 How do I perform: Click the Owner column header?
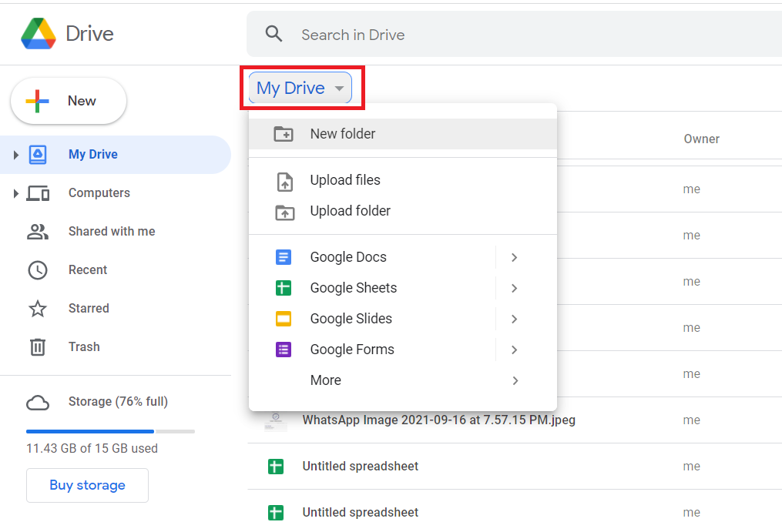pyautogui.click(x=701, y=139)
